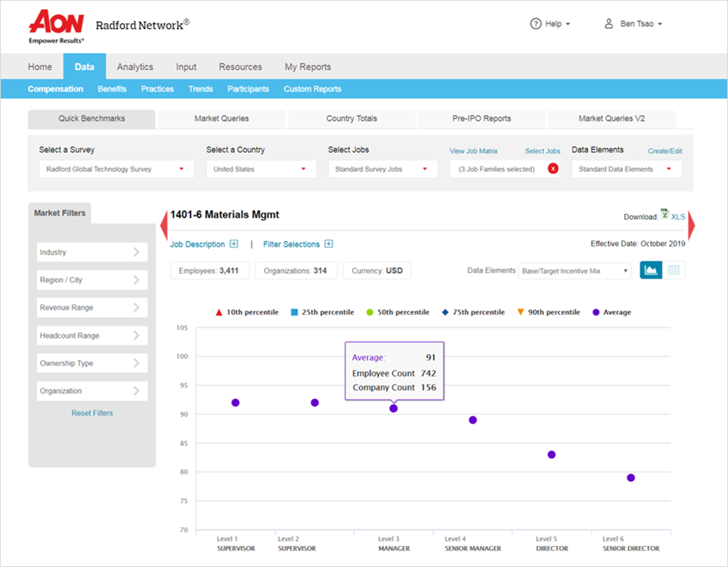Switch to the Market Queries tab
Viewport: 728px width, 567px height.
[222, 119]
